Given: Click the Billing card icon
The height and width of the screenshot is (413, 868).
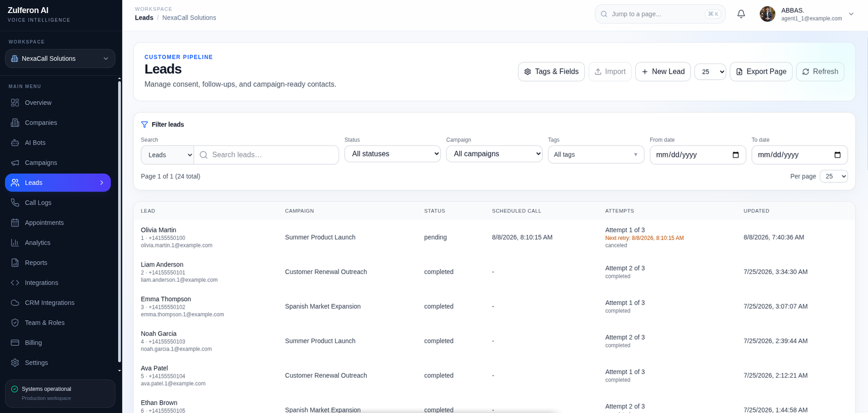Looking at the screenshot, I should coord(15,343).
